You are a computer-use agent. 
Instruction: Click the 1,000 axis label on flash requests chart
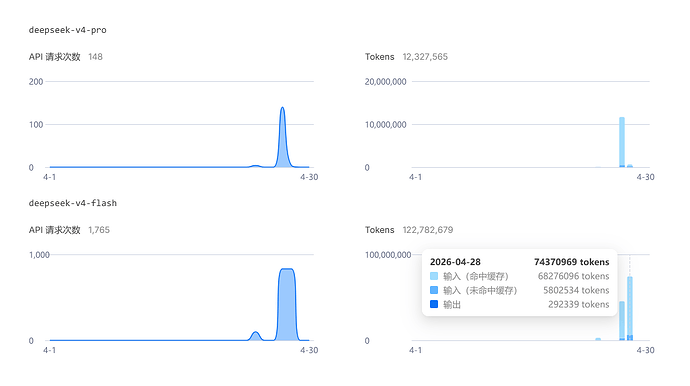click(x=39, y=255)
